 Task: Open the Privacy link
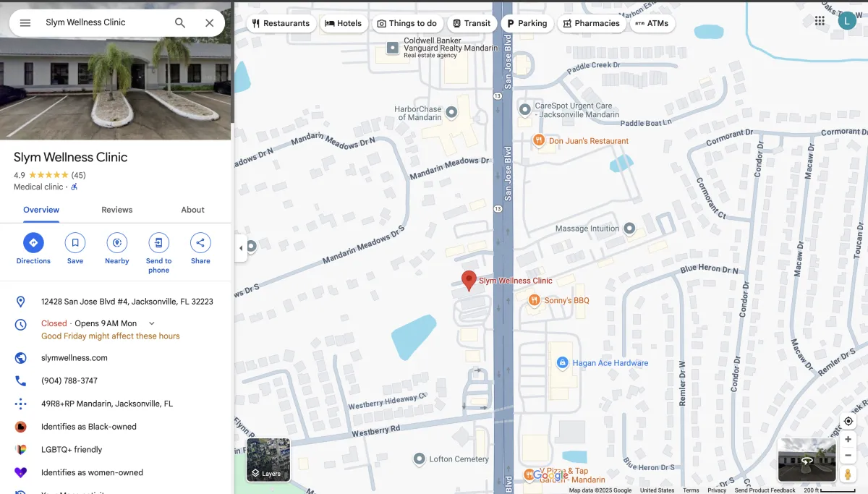717,490
